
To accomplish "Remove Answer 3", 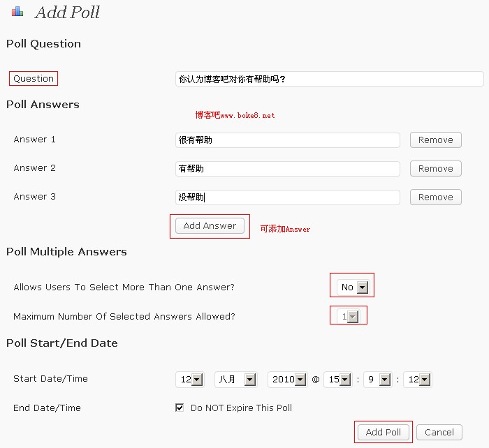I will (436, 197).
